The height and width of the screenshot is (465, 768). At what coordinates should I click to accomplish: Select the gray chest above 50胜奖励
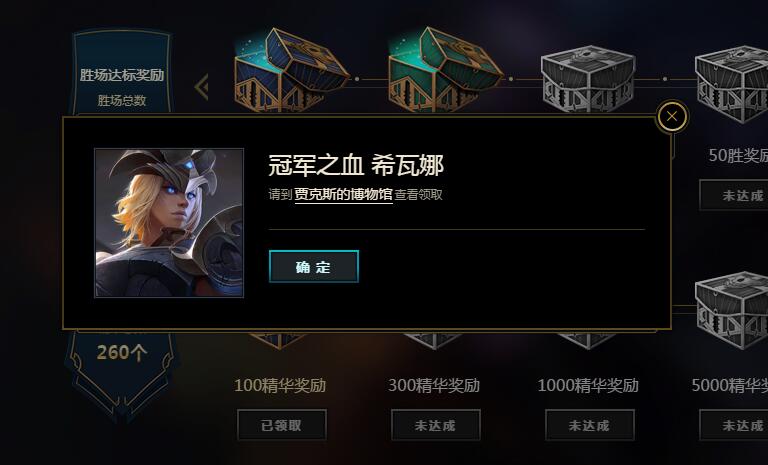(x=732, y=83)
